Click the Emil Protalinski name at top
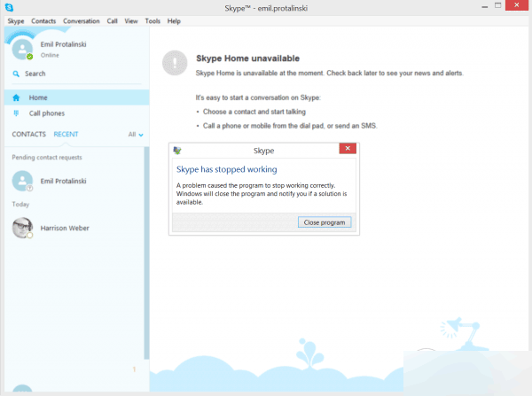This screenshot has height=396, width=532. click(x=64, y=44)
